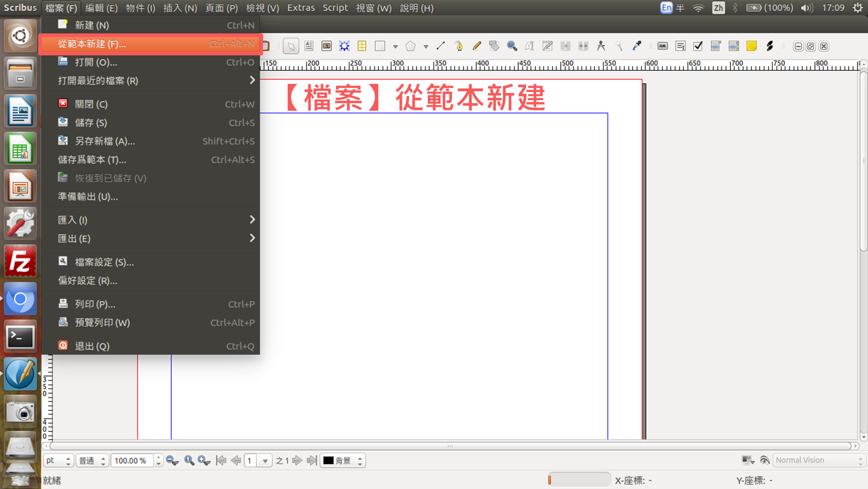The width and height of the screenshot is (868, 489).
Task: Open Story Editor from the toolbar
Action: click(547, 46)
